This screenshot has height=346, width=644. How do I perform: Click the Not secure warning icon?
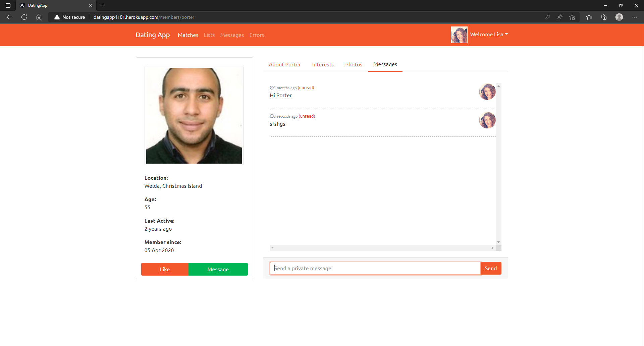(x=57, y=17)
